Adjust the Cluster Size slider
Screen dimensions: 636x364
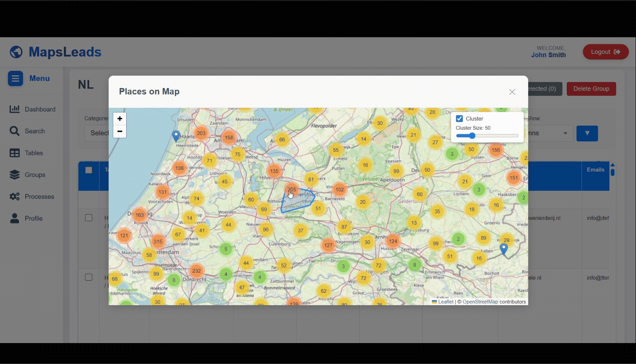click(x=487, y=136)
